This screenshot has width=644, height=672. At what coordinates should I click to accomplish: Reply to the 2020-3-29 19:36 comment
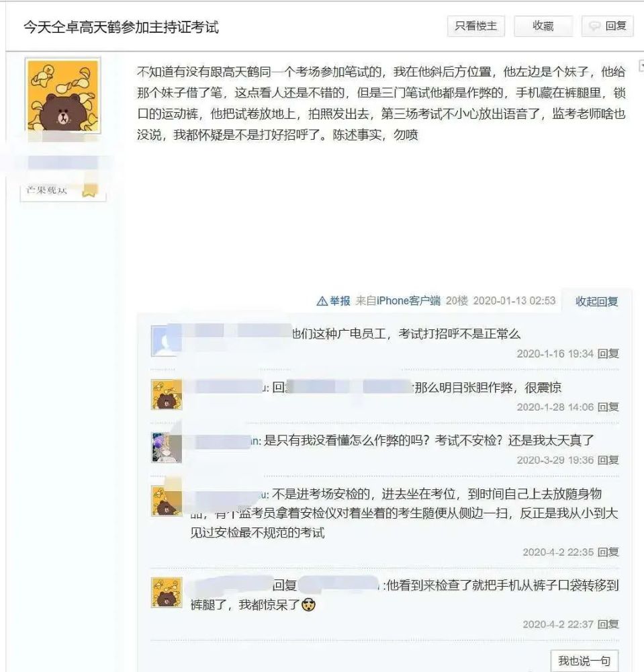point(608,460)
